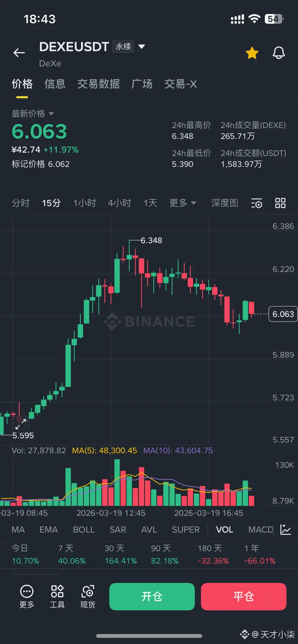Expand the DEXEUSDT pair dropdown arrow

pos(141,46)
